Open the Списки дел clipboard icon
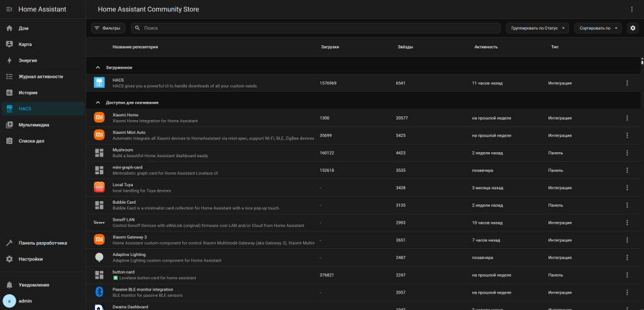This screenshot has height=310, width=644. pyautogui.click(x=9, y=141)
